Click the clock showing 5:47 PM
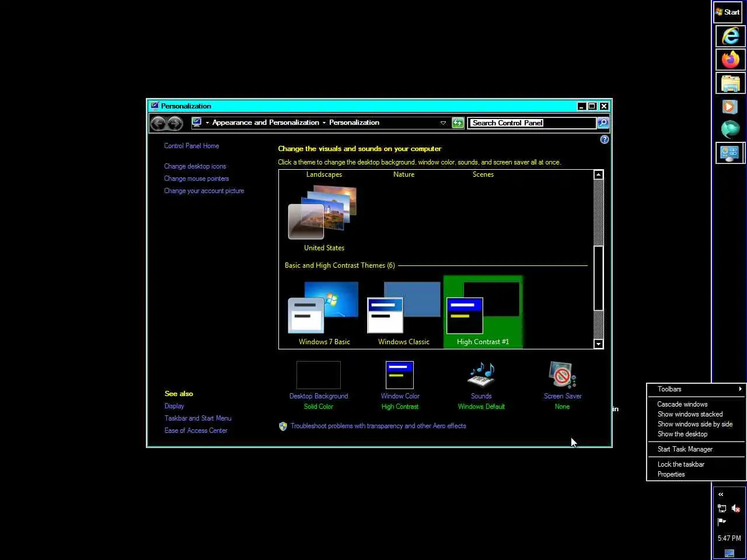This screenshot has height=560, width=747. [729, 538]
